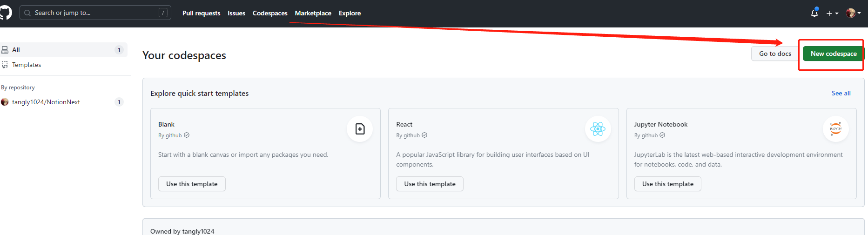The height and width of the screenshot is (235, 868).
Task: Click the GitHub logo icon
Action: 5,13
